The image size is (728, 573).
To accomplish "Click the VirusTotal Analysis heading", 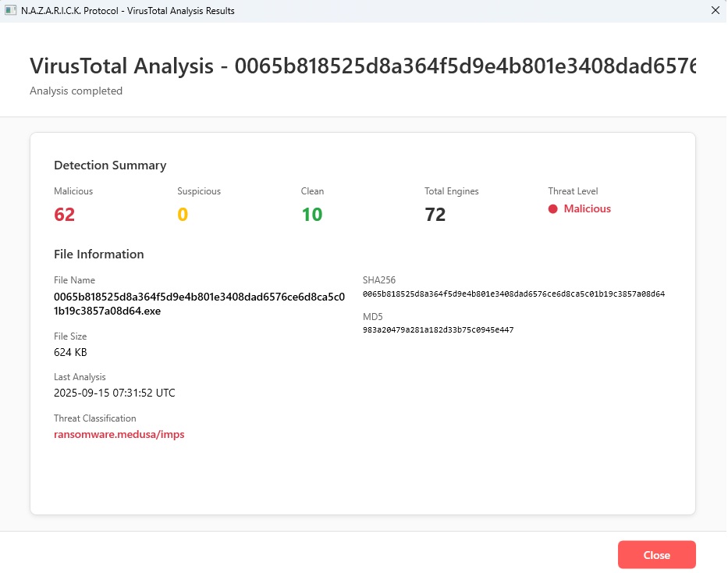I will coord(361,66).
